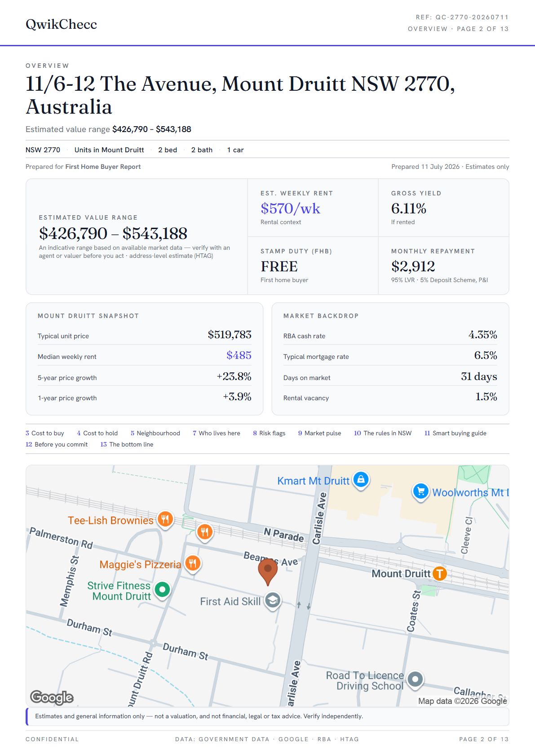Go to Who lives here section
Screen dimensions: 535x756
(x=217, y=433)
